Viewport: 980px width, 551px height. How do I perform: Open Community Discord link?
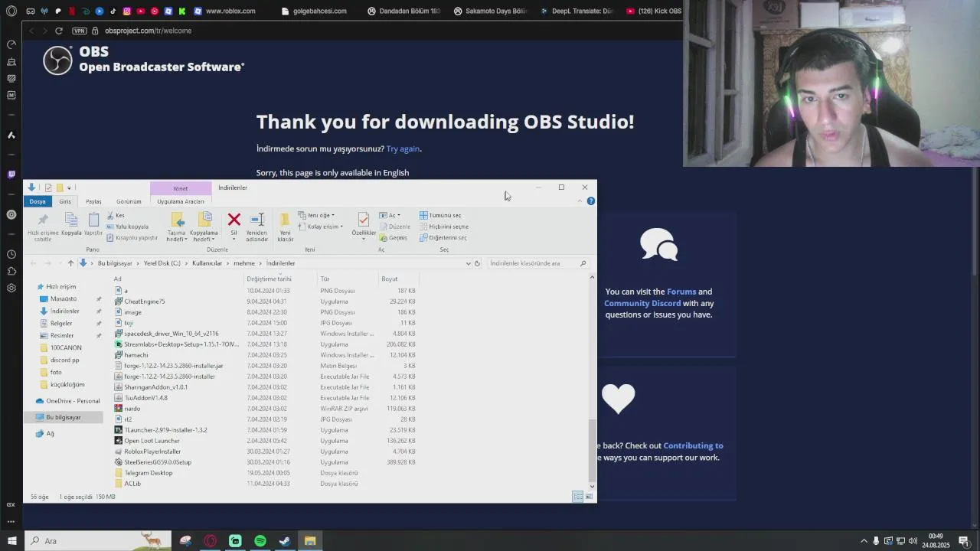(642, 303)
